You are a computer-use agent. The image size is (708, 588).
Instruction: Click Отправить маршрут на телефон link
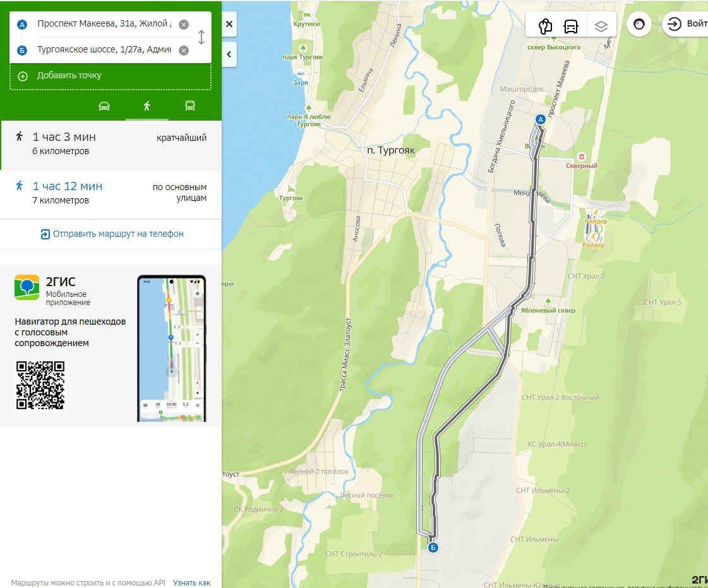click(112, 234)
